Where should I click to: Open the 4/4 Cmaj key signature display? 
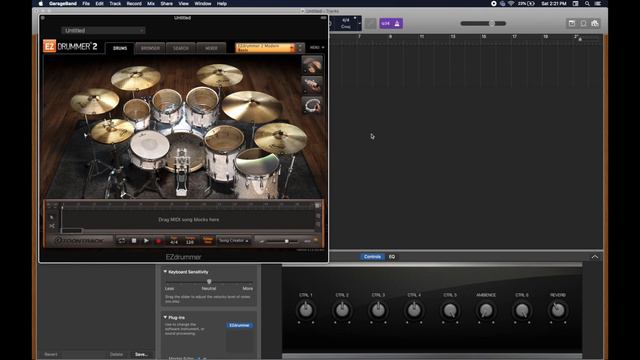click(x=346, y=23)
